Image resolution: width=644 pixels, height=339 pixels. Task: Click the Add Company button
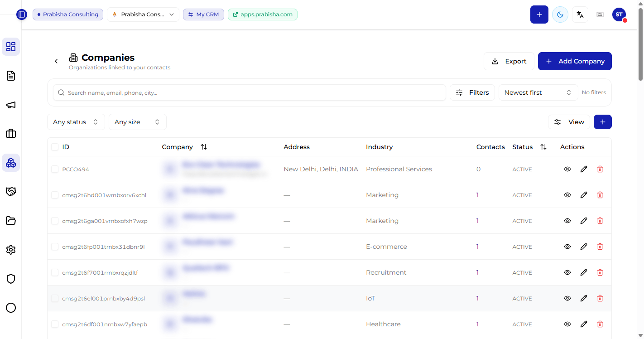pyautogui.click(x=575, y=61)
